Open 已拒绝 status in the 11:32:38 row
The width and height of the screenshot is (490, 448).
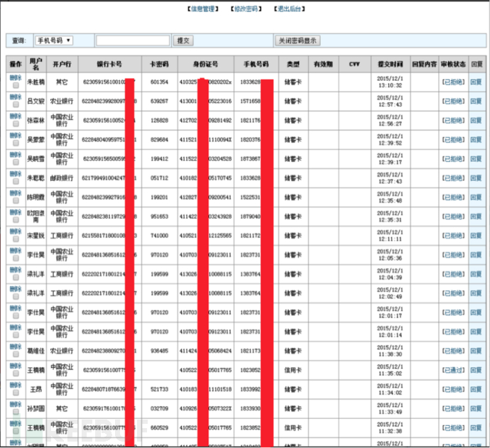coord(453,427)
